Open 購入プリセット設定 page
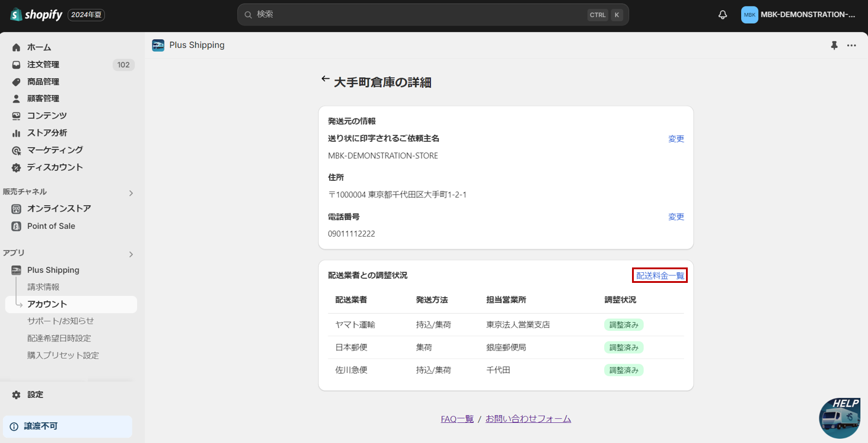 [x=63, y=355]
